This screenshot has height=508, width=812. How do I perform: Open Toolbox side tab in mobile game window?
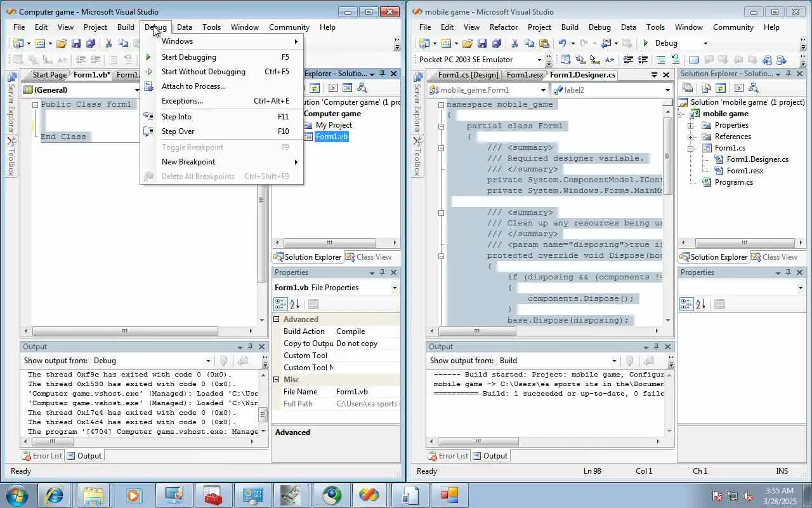pyautogui.click(x=417, y=157)
